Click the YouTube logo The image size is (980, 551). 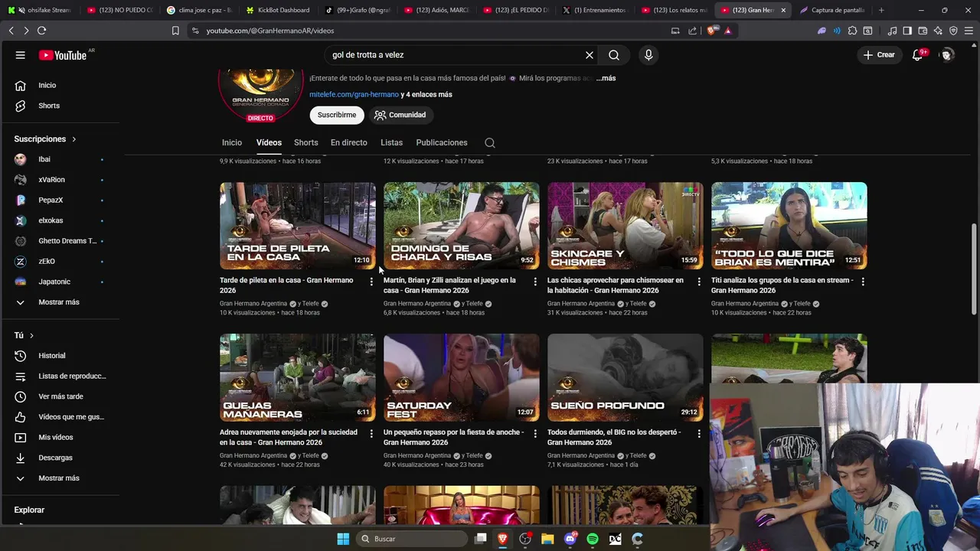click(x=64, y=55)
